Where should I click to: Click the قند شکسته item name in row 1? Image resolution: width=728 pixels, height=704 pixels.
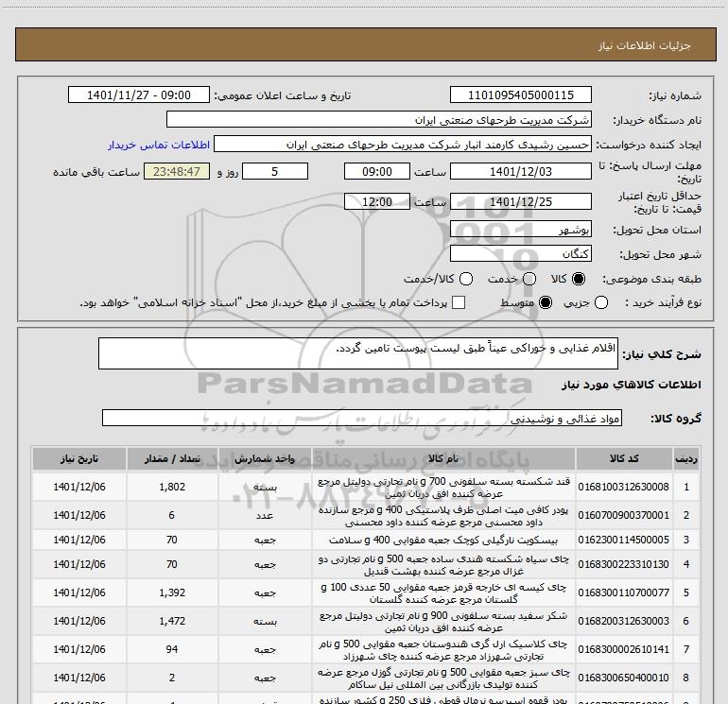(x=443, y=488)
